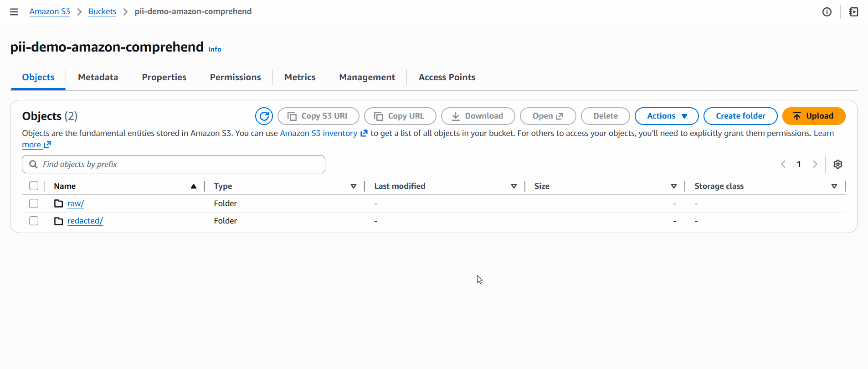Click the search magnifier icon
Image resolution: width=868 pixels, height=369 pixels.
point(33,164)
